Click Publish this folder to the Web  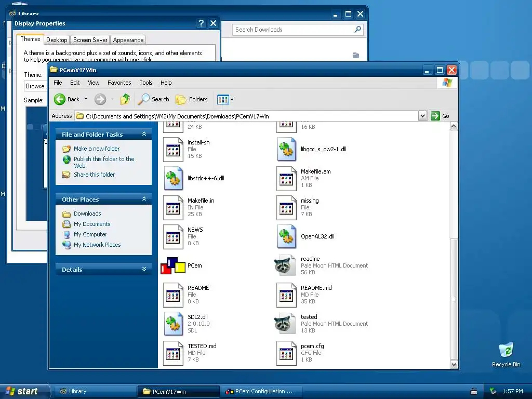click(x=104, y=162)
